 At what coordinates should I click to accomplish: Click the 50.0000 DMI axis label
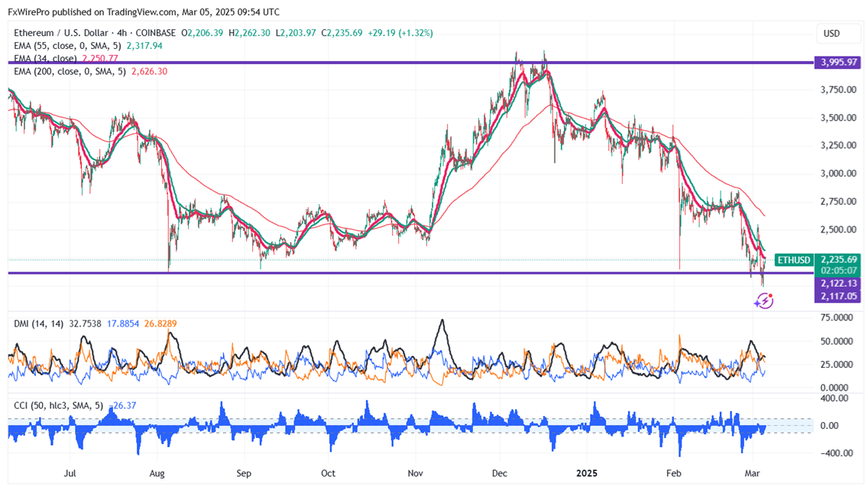[x=837, y=341]
